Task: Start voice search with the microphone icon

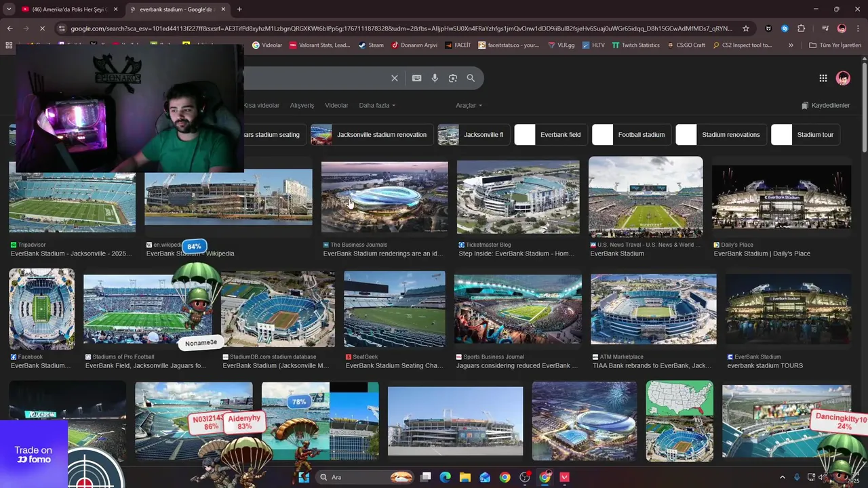Action: tap(435, 78)
